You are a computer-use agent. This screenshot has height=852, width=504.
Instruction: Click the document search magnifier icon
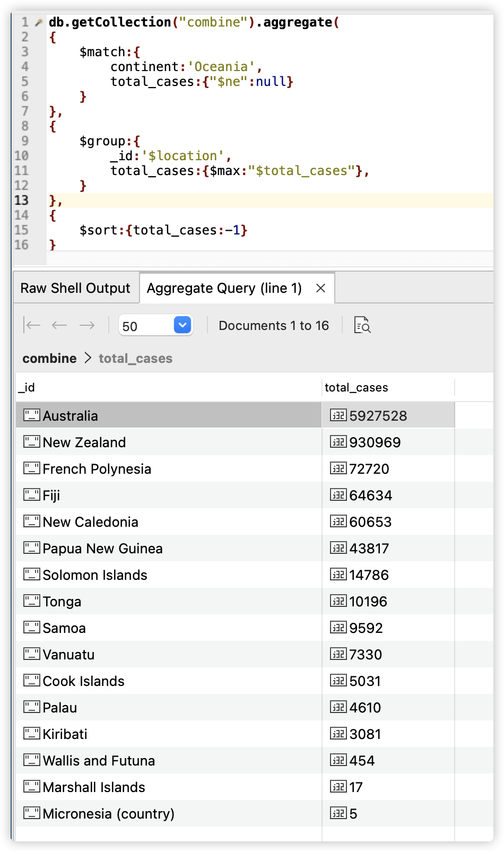click(362, 325)
